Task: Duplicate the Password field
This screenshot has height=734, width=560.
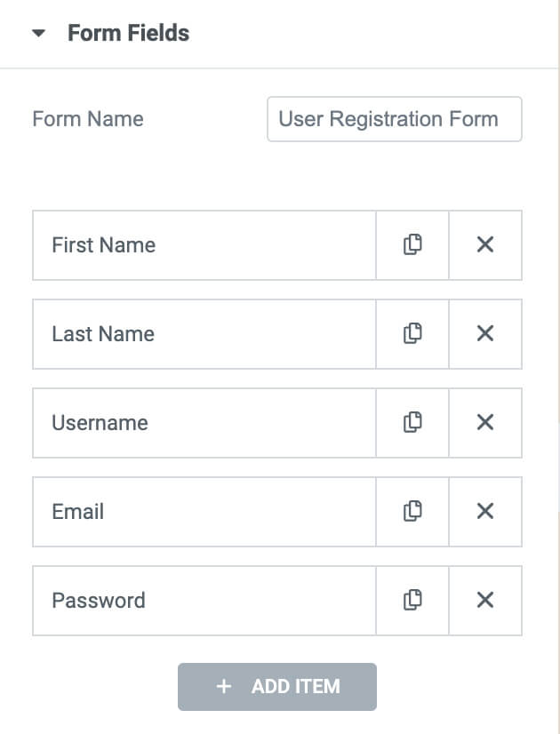Action: [412, 600]
